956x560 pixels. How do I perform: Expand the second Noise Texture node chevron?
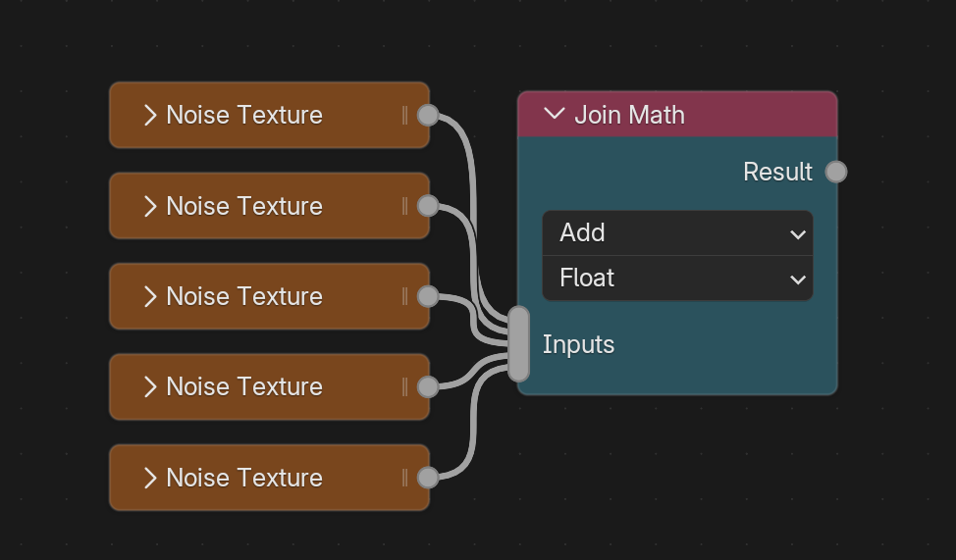click(x=150, y=206)
